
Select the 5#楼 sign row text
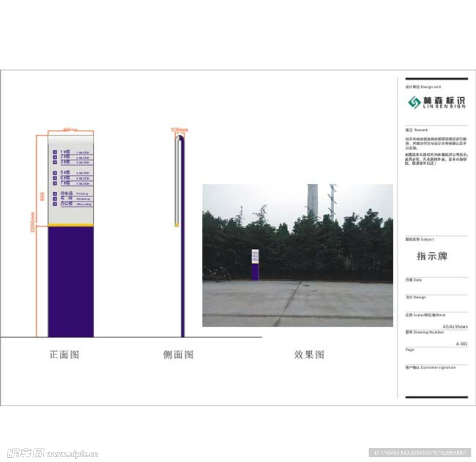coord(75,173)
